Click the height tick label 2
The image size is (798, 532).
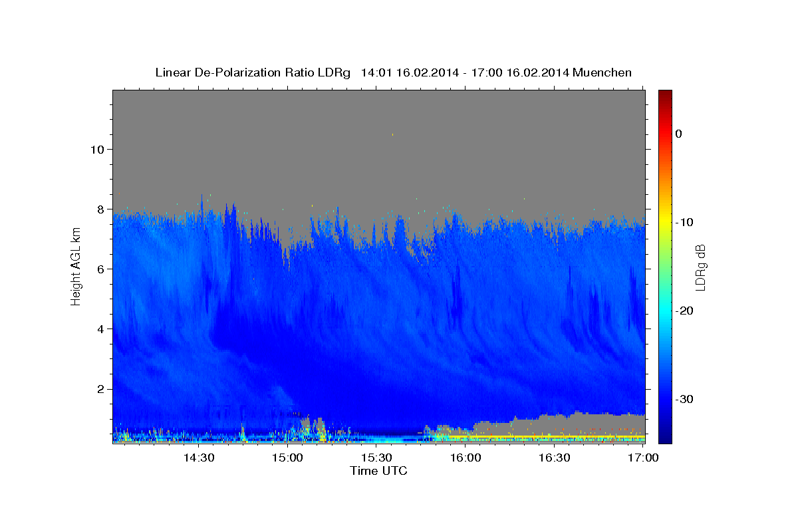pos(100,388)
